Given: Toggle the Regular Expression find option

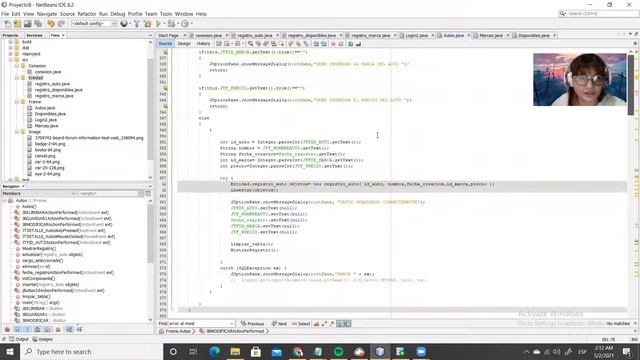Looking at the screenshot, I should (332, 324).
